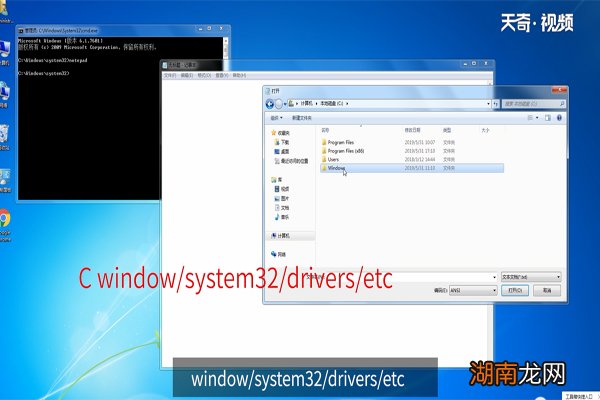Image resolution: width=600 pixels, height=400 pixels.
Task: Select the Windows folder
Action: 412,168
